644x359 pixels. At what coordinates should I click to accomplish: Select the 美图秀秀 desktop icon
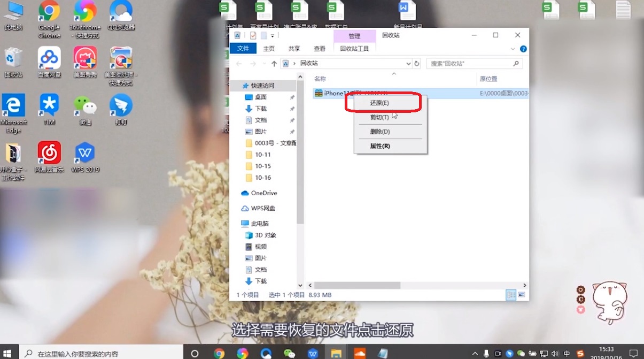(x=85, y=63)
